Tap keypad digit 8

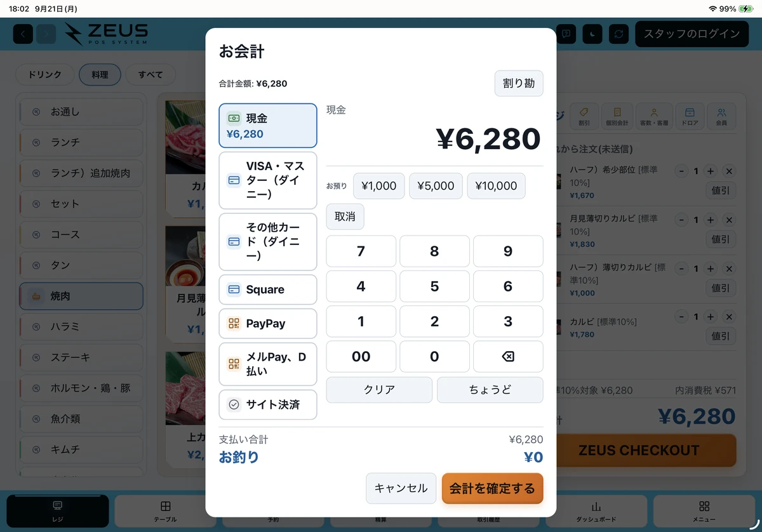[434, 251]
